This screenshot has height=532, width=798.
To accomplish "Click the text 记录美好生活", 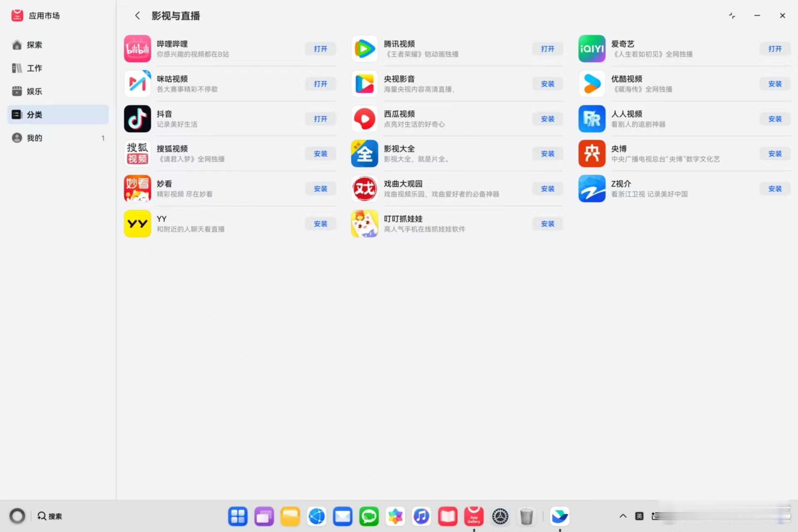I will (x=177, y=124).
